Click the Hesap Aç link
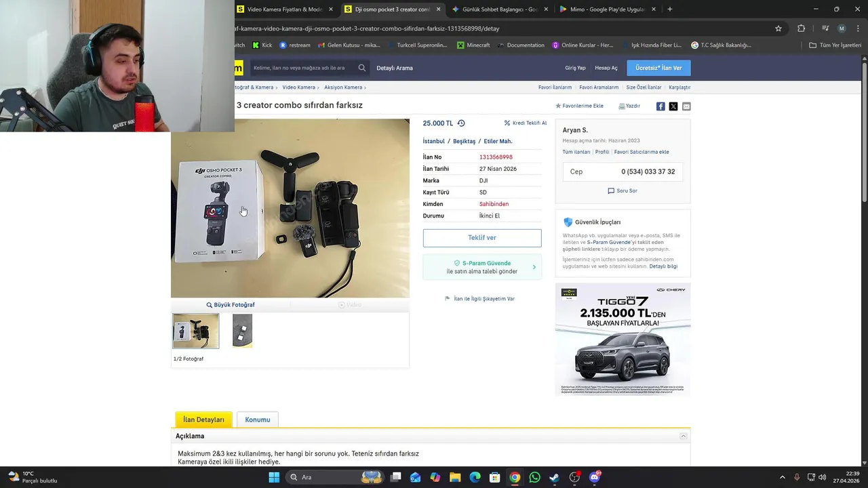The width and height of the screenshot is (868, 488). pos(606,68)
